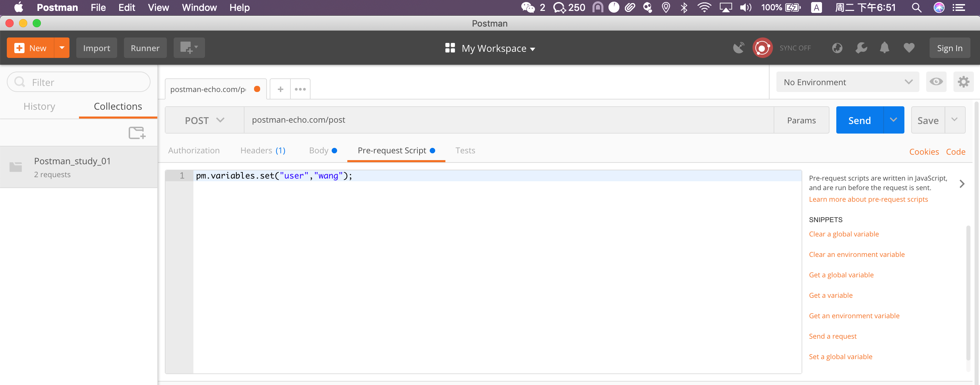Click the Params button
Screen dimensions: 980x385
click(801, 120)
